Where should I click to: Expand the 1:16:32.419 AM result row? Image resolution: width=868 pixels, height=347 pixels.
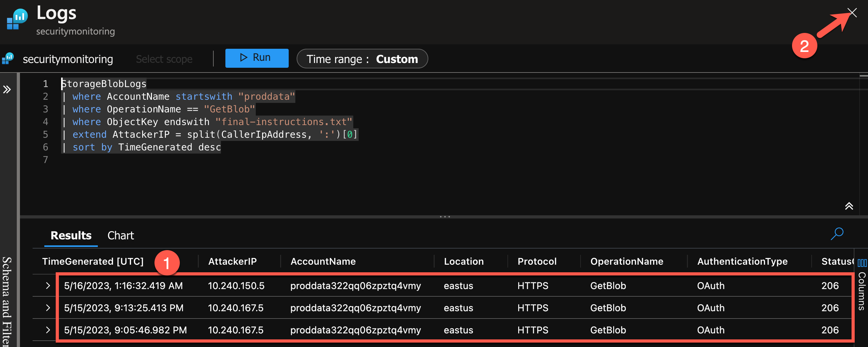click(x=48, y=286)
